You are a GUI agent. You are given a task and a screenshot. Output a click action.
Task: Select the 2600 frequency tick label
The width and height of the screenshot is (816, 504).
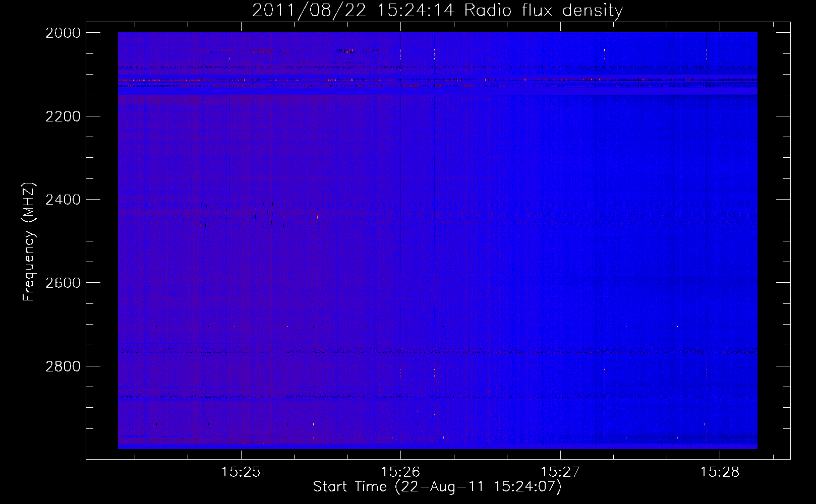[x=63, y=283]
